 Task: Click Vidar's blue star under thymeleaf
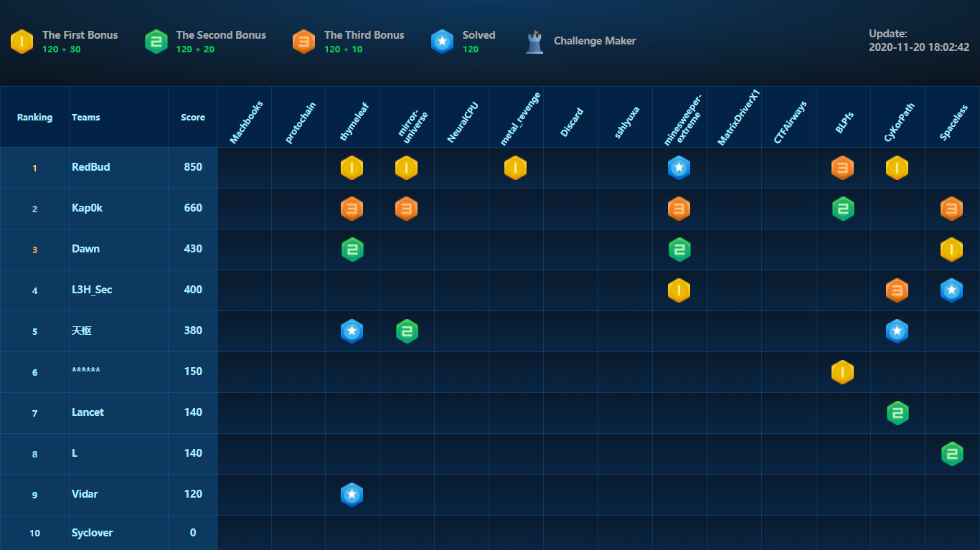[352, 495]
